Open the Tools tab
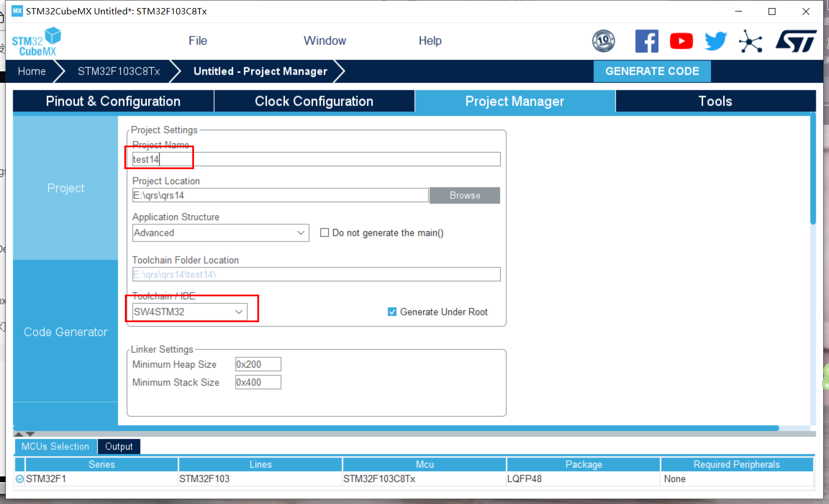The height and width of the screenshot is (504, 829). [x=715, y=101]
